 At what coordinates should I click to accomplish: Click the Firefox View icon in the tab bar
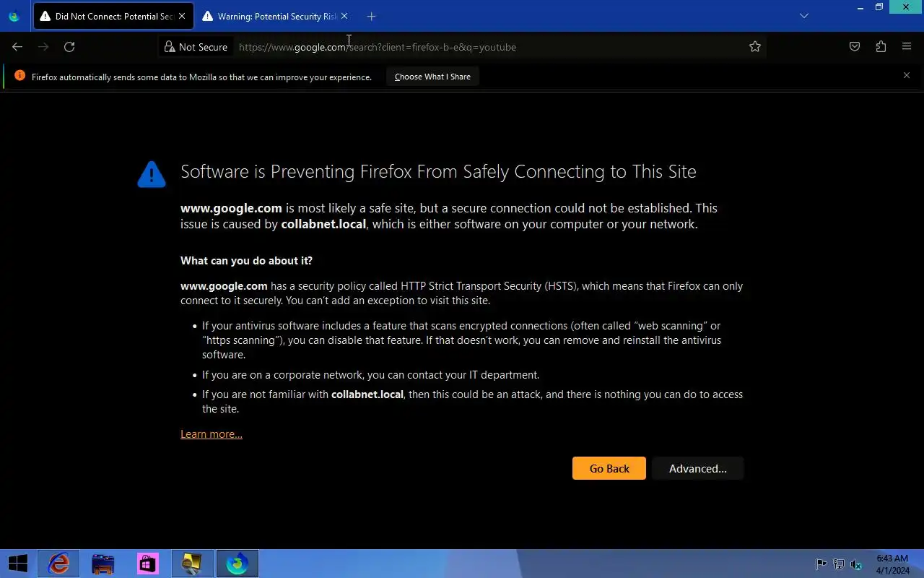pyautogui.click(x=14, y=16)
